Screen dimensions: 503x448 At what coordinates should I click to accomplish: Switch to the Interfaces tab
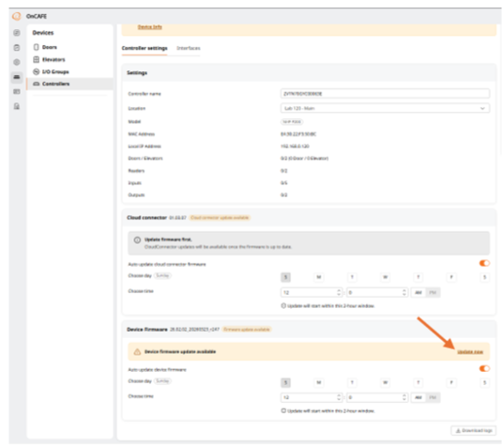coord(189,48)
